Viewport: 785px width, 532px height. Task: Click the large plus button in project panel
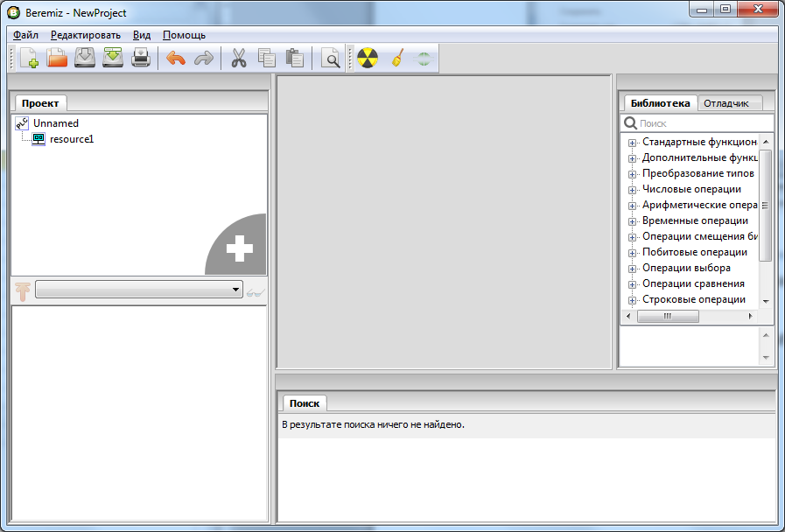tap(238, 249)
